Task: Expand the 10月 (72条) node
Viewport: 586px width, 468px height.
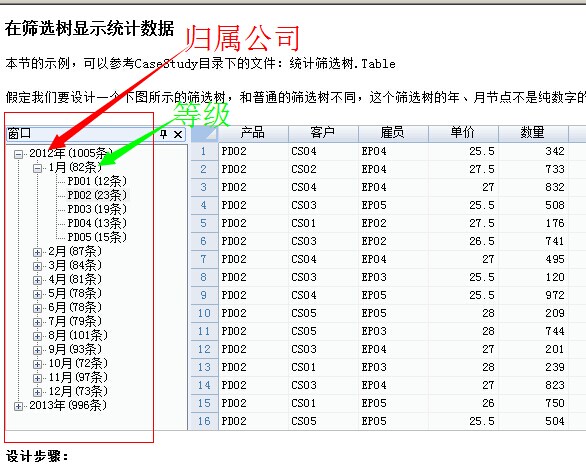Action: (37, 364)
